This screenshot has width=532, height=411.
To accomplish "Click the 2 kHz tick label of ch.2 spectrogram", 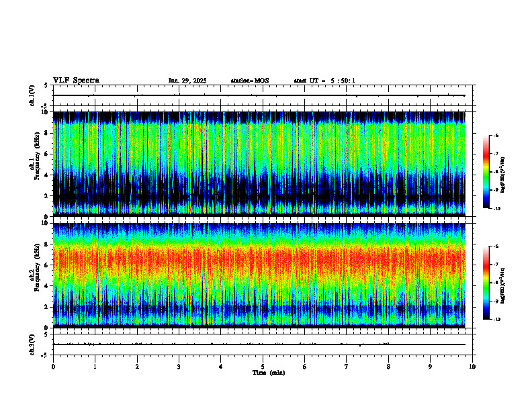I will point(47,307).
